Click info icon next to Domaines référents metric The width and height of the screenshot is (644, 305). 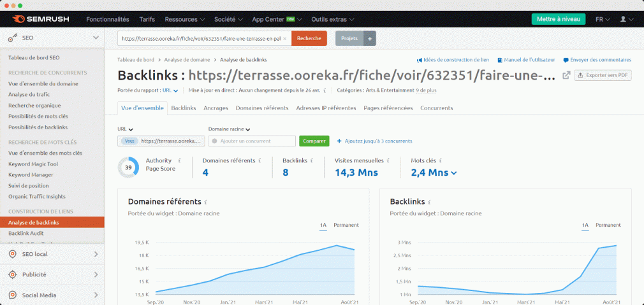[x=260, y=160]
